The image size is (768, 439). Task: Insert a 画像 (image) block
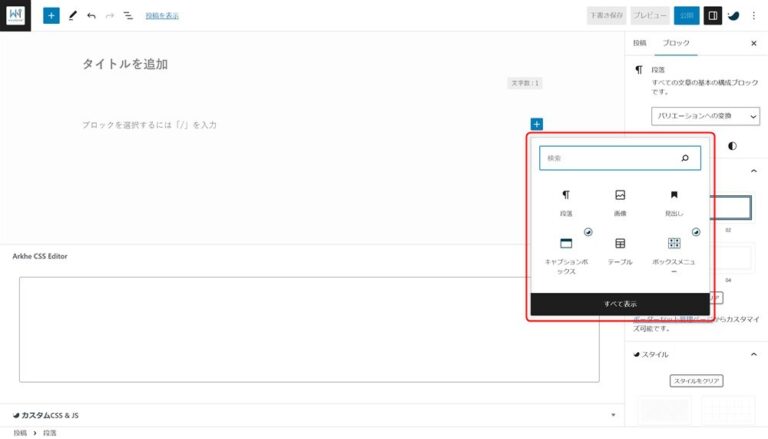620,201
